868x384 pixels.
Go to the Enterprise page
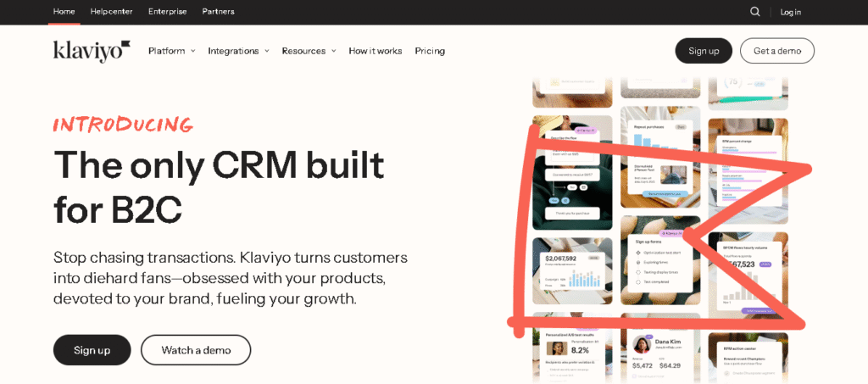click(x=167, y=12)
